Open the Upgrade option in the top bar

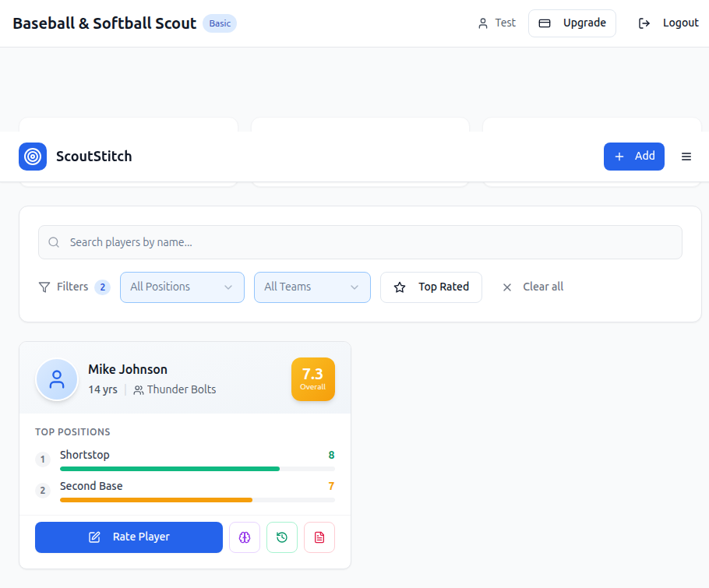click(x=572, y=23)
